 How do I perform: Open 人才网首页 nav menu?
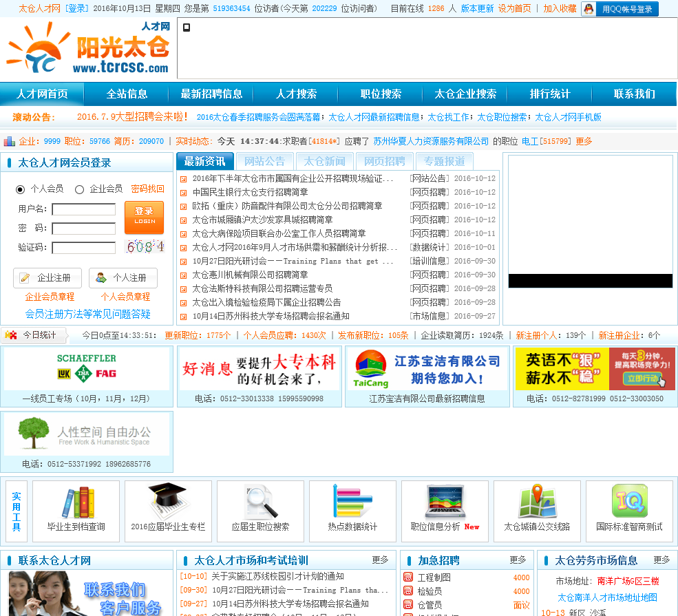(x=42, y=94)
